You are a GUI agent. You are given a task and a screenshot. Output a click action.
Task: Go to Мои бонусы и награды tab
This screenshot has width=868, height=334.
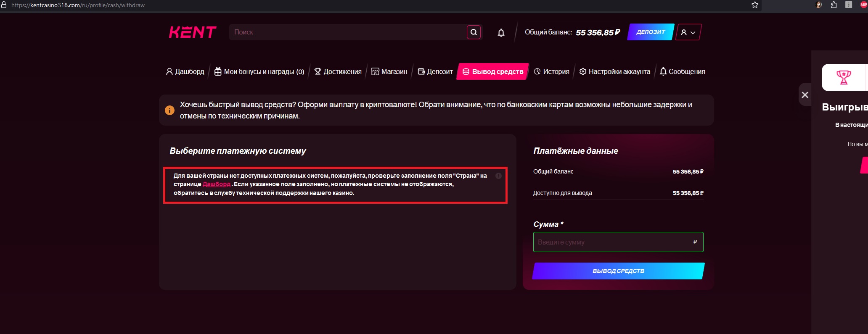[259, 71]
